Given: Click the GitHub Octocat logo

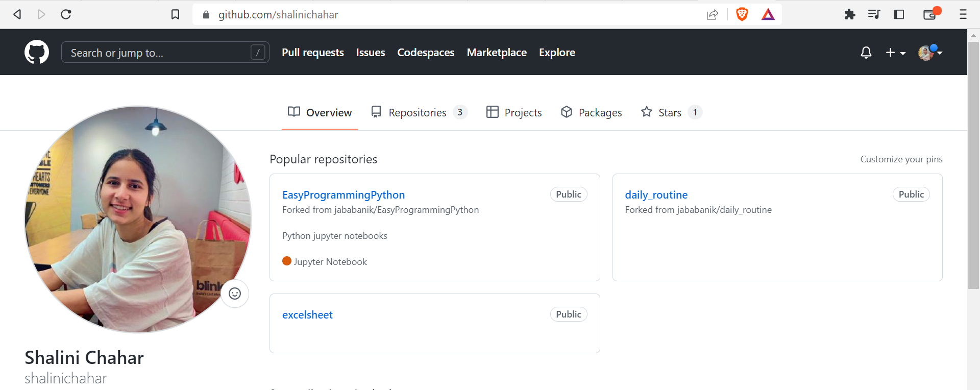Looking at the screenshot, I should click(x=37, y=52).
